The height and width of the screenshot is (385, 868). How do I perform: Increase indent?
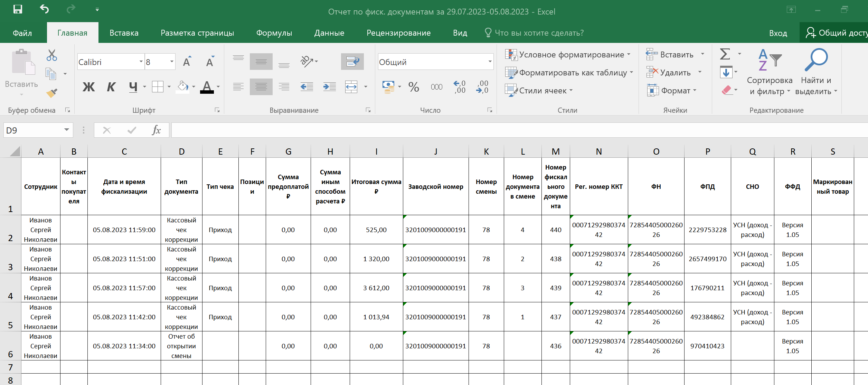pos(330,86)
